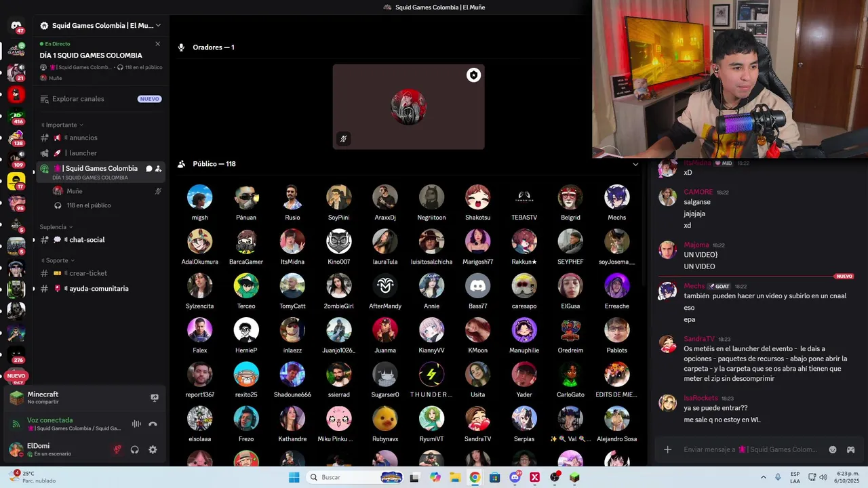Toggle the request-to-speak microphone button
The image size is (868, 488).
coord(117,449)
